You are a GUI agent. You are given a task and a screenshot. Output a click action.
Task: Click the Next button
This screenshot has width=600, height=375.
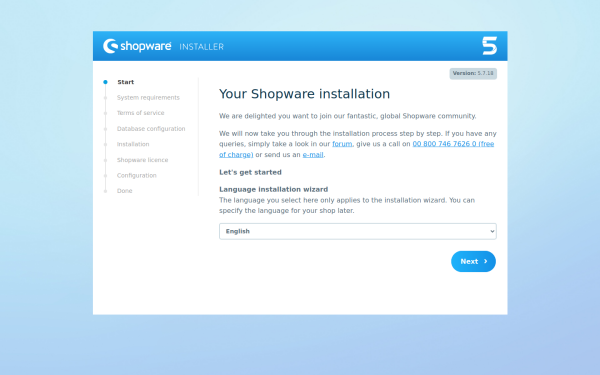point(473,261)
